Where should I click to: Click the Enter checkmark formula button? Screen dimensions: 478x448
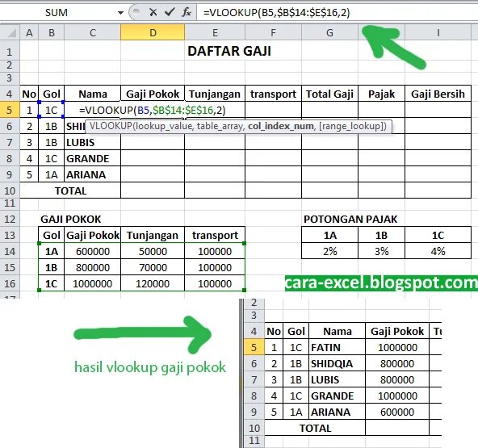(x=170, y=12)
